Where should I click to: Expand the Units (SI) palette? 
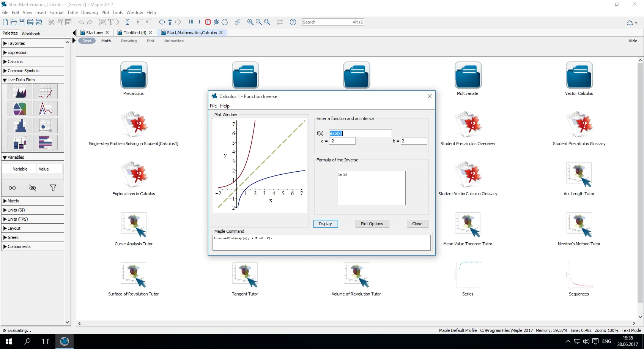(x=33, y=210)
